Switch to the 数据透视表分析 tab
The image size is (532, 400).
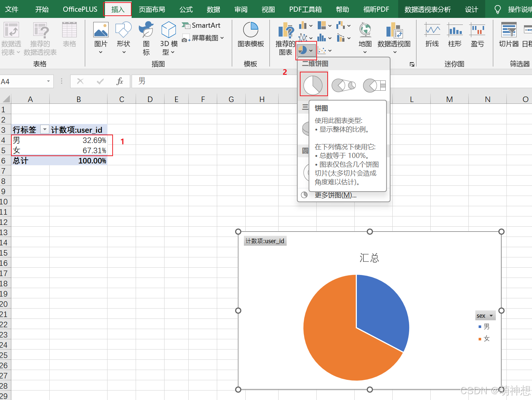point(427,9)
